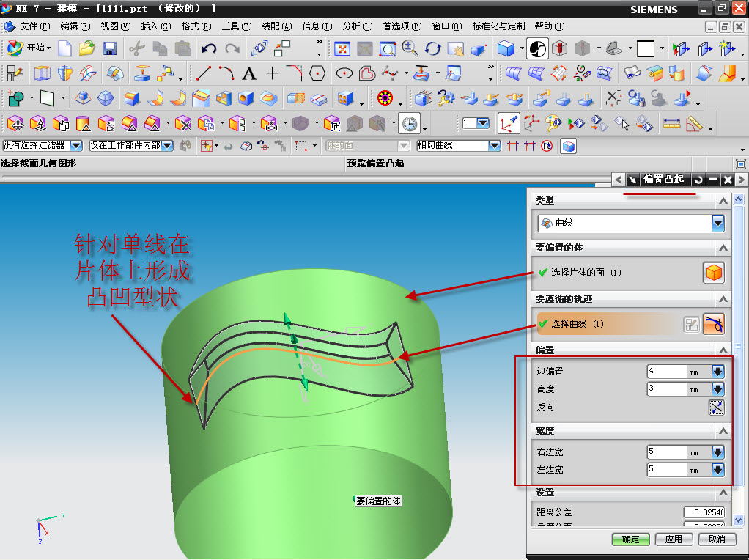Viewport: 749px width, 560px height.
Task: Click the select curve icon in dialog
Action: point(714,324)
